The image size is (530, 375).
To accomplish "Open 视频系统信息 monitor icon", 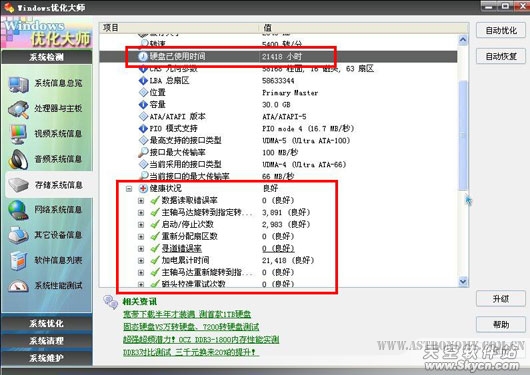I will pyautogui.click(x=18, y=134).
